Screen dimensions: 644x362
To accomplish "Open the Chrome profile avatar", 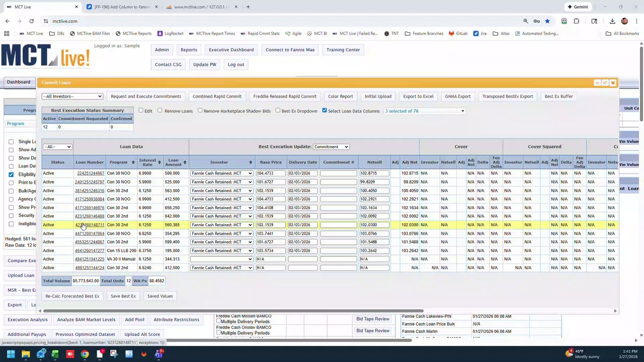I will click(x=624, y=21).
